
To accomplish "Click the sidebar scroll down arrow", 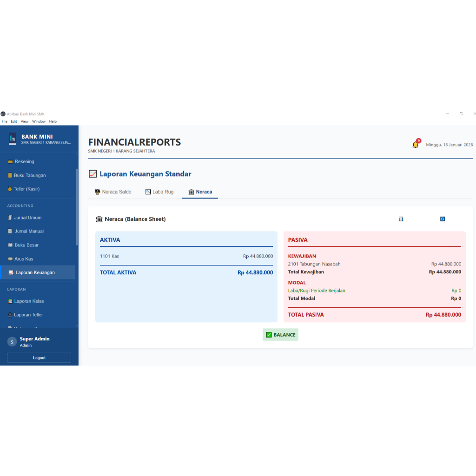I will pos(77,326).
